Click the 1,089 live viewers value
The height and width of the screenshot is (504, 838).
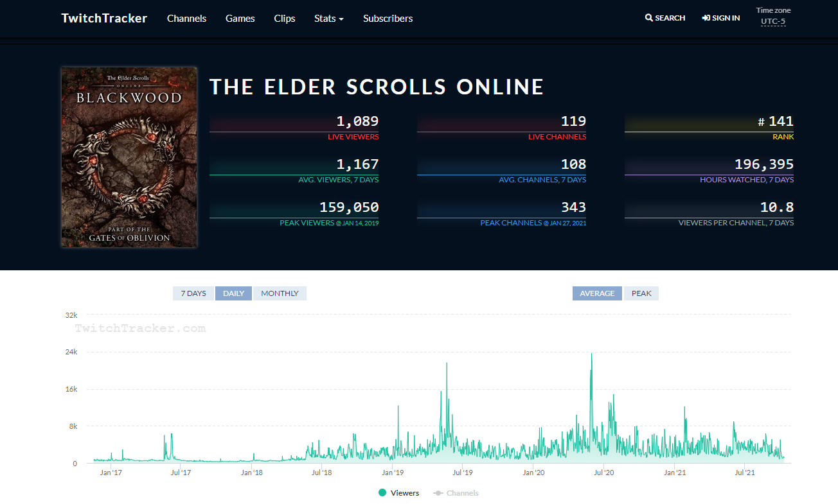pos(357,121)
